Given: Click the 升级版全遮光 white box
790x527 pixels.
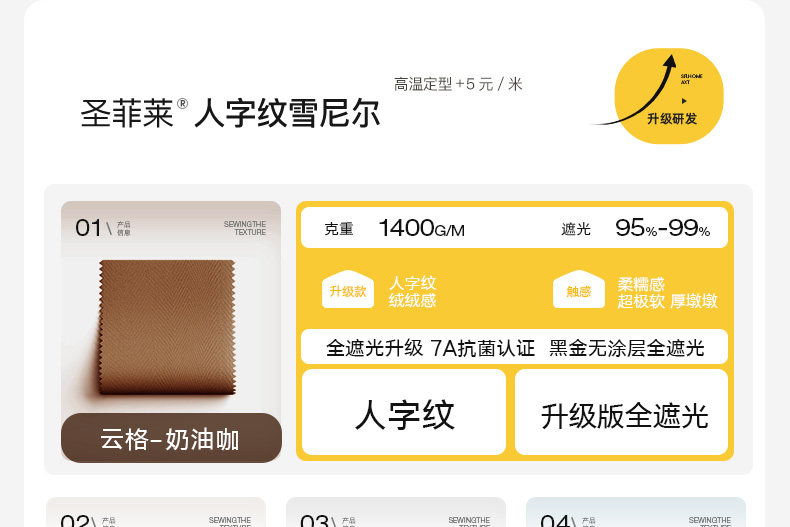Looking at the screenshot, I should [621, 412].
